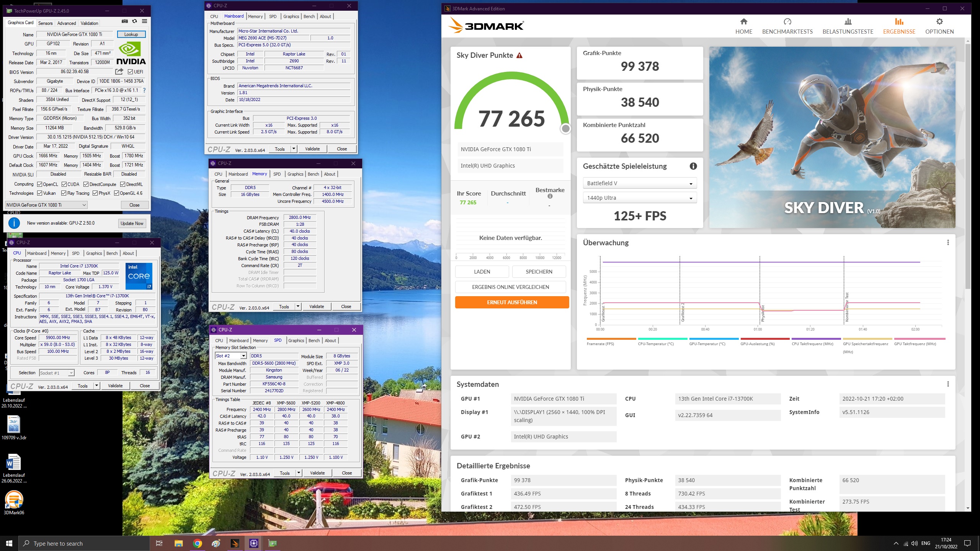
Task: Open Graphics tab in CPU-Z Memory window
Action: pos(295,174)
